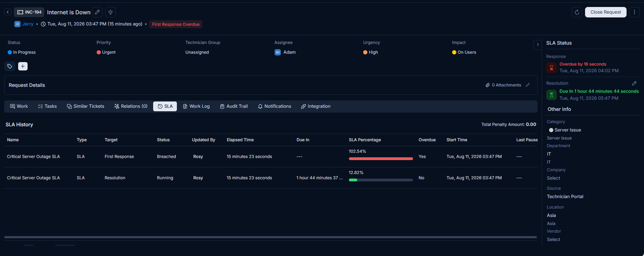Click the Elapsed Time column header
This screenshot has height=256, width=644.
[240, 140]
